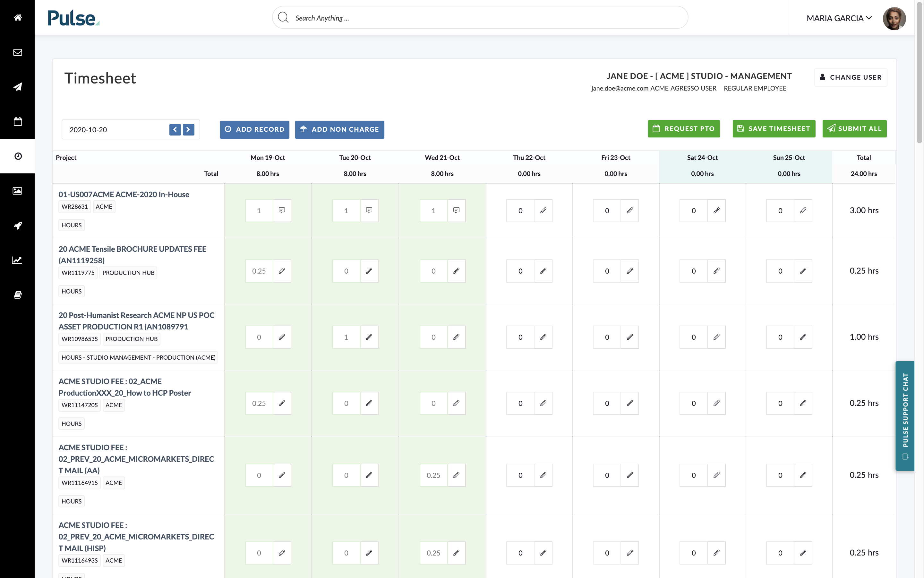Open 20 Post-Humanist Research ACME project link
924x578 pixels.
[x=136, y=321]
